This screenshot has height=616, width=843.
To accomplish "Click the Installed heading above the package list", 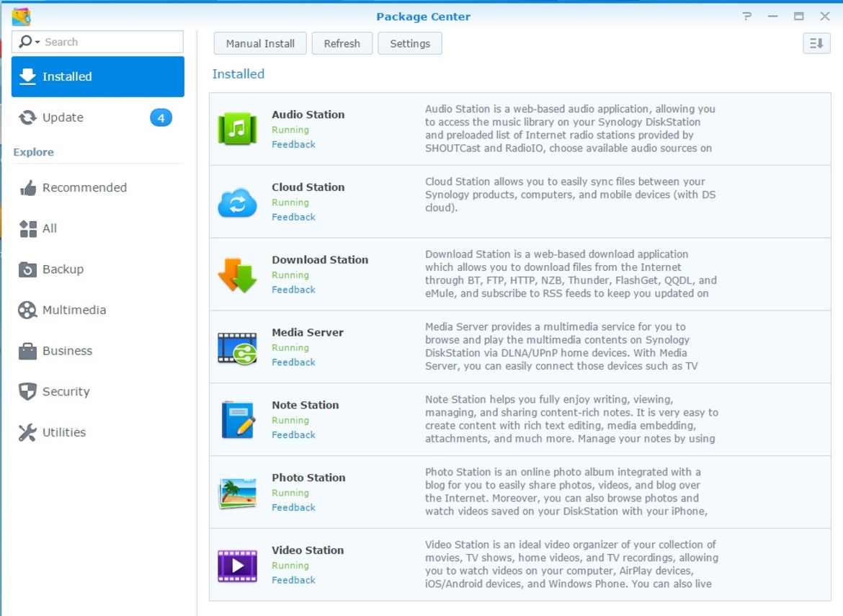I will (x=238, y=74).
